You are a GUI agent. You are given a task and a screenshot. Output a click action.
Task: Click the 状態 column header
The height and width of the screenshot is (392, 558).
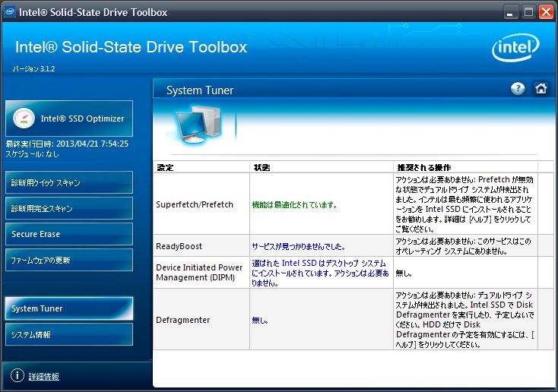[x=322, y=168]
